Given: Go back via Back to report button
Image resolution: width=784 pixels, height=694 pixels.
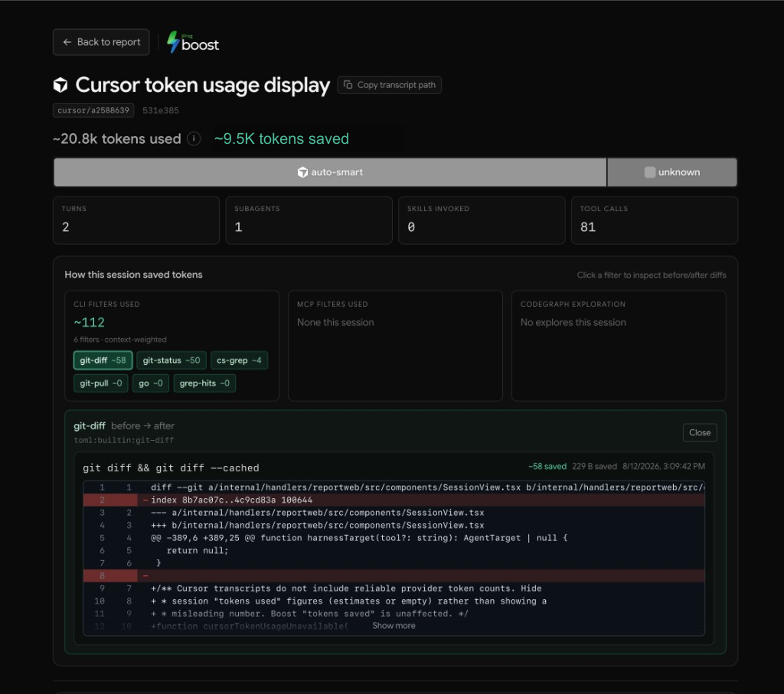Looking at the screenshot, I should click(x=101, y=42).
